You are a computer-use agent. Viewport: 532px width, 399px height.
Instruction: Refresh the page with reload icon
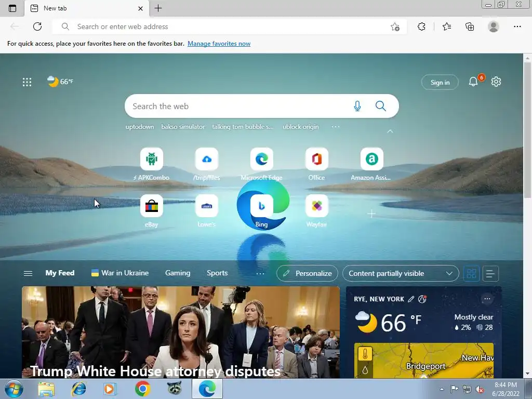pos(37,26)
